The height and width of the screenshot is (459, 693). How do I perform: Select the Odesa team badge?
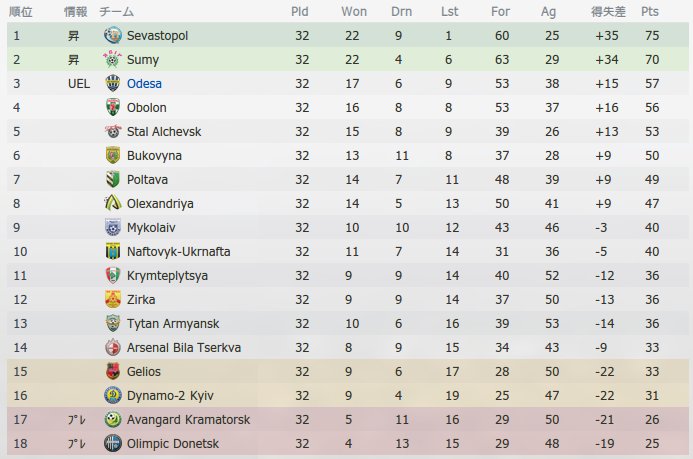(x=113, y=83)
